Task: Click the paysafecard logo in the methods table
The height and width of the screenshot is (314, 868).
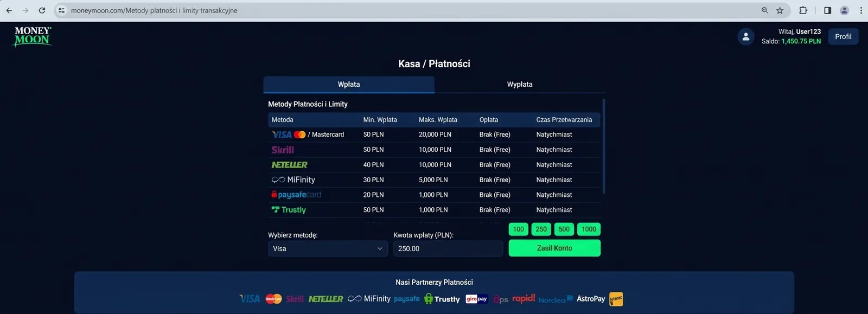Action: click(x=296, y=195)
